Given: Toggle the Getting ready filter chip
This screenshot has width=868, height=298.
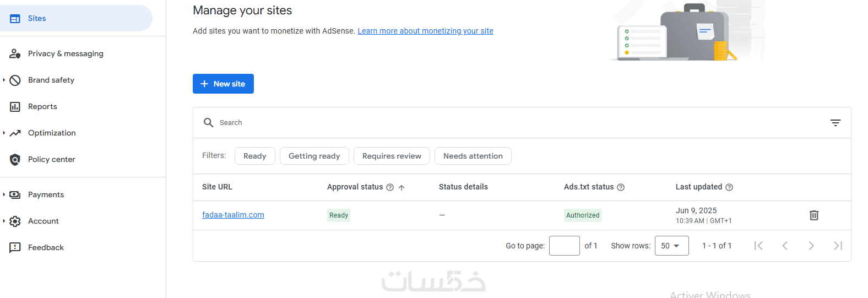Looking at the screenshot, I should 314,156.
